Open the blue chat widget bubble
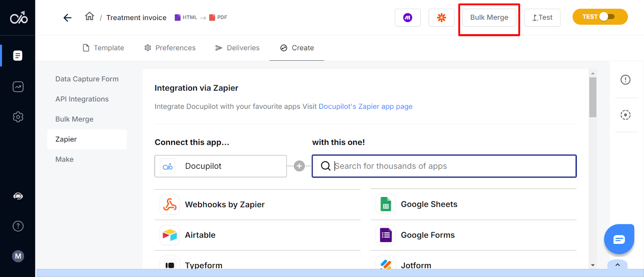The image size is (644, 277). coord(619,240)
